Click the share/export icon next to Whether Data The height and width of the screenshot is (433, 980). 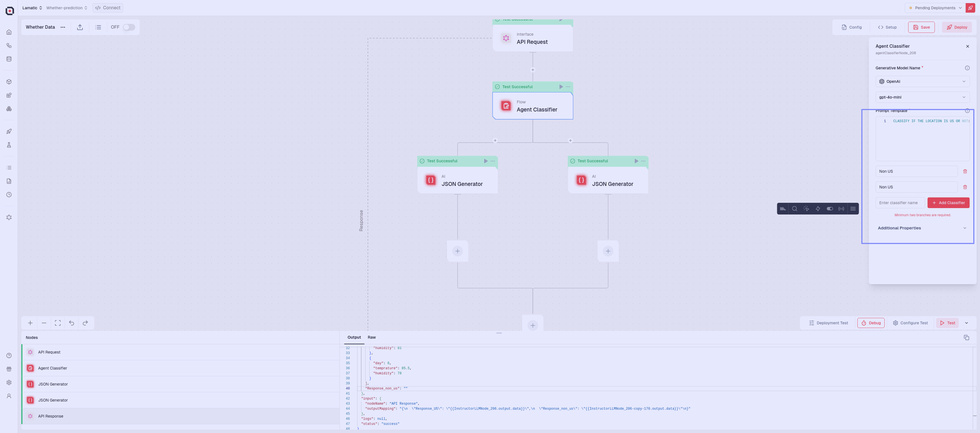coord(80,27)
